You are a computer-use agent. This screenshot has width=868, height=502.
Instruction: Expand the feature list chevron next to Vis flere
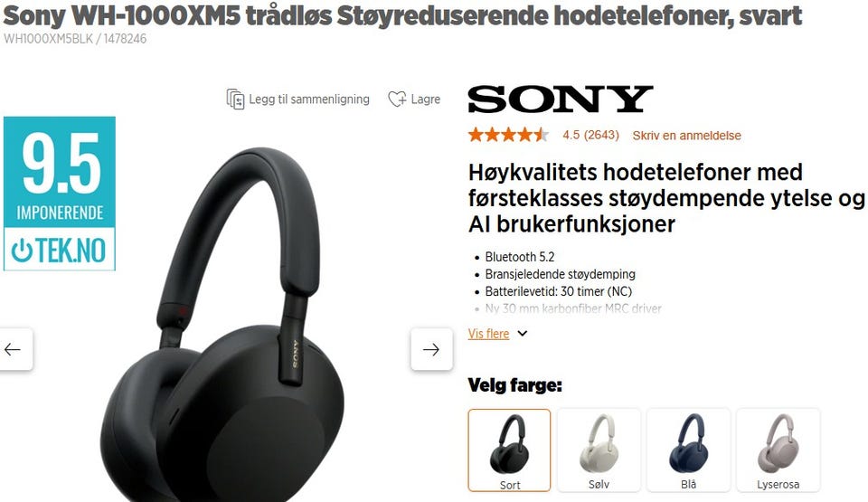tap(522, 334)
